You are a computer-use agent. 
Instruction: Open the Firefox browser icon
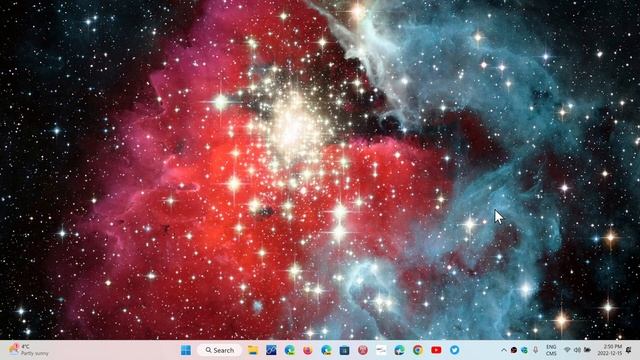click(308, 350)
